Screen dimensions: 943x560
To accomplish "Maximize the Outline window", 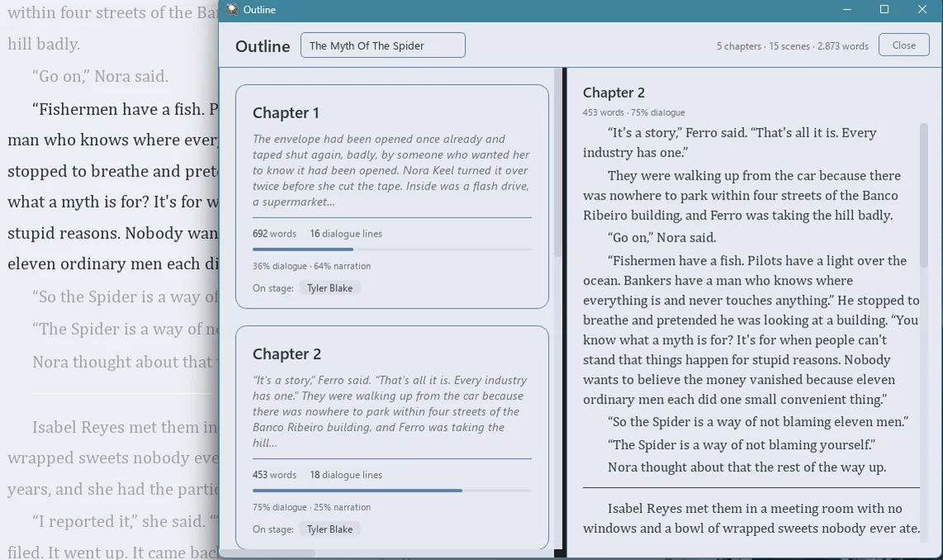I will pos(884,9).
